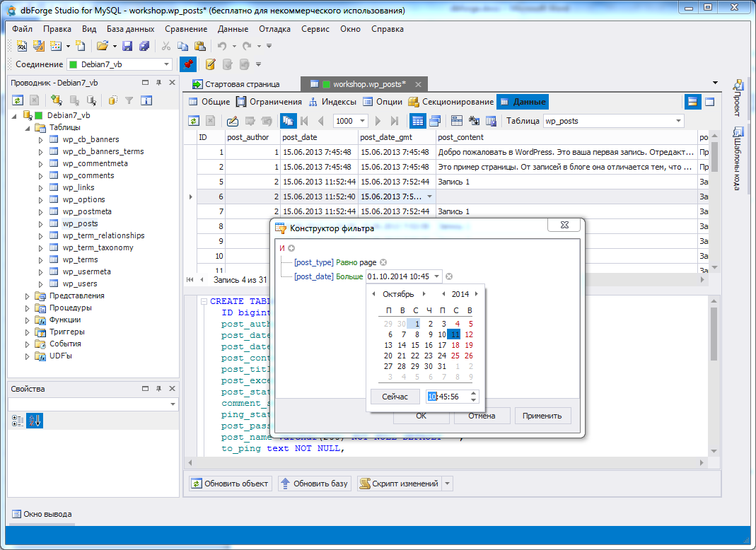This screenshot has height=550, width=756.
Task: Expand the Представления folder
Action: [x=28, y=296]
